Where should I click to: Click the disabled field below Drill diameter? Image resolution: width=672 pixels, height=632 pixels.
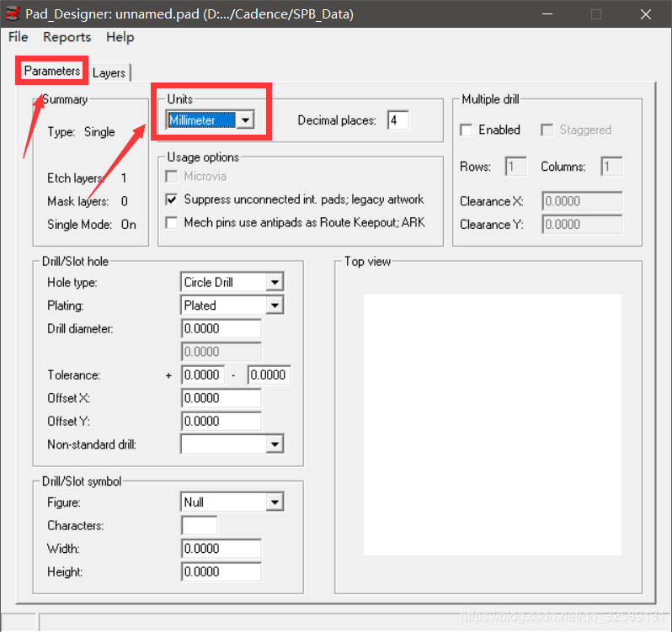pyautogui.click(x=221, y=352)
